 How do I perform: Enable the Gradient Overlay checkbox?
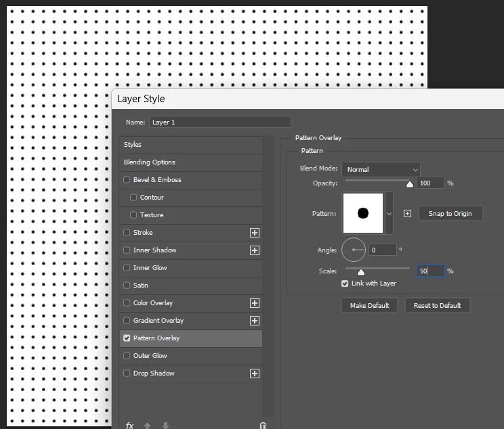(127, 321)
